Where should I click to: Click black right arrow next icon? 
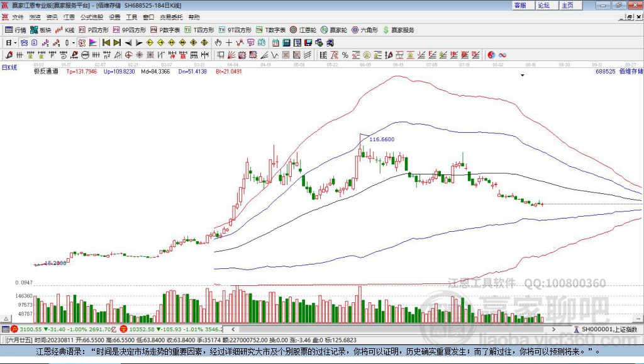pyautogui.click(x=139, y=43)
